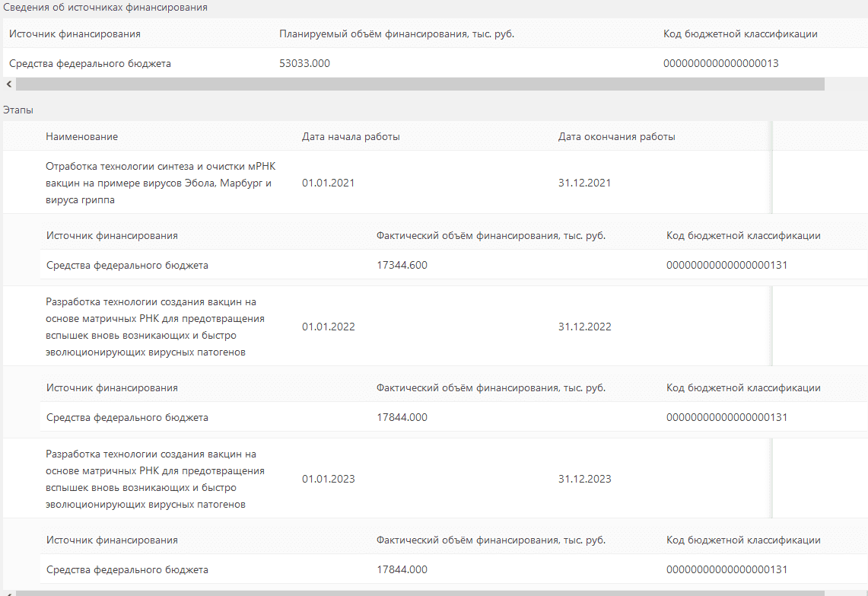Click the 'Дата окончания работы' column header
The height and width of the screenshot is (596, 868).
coord(617,137)
